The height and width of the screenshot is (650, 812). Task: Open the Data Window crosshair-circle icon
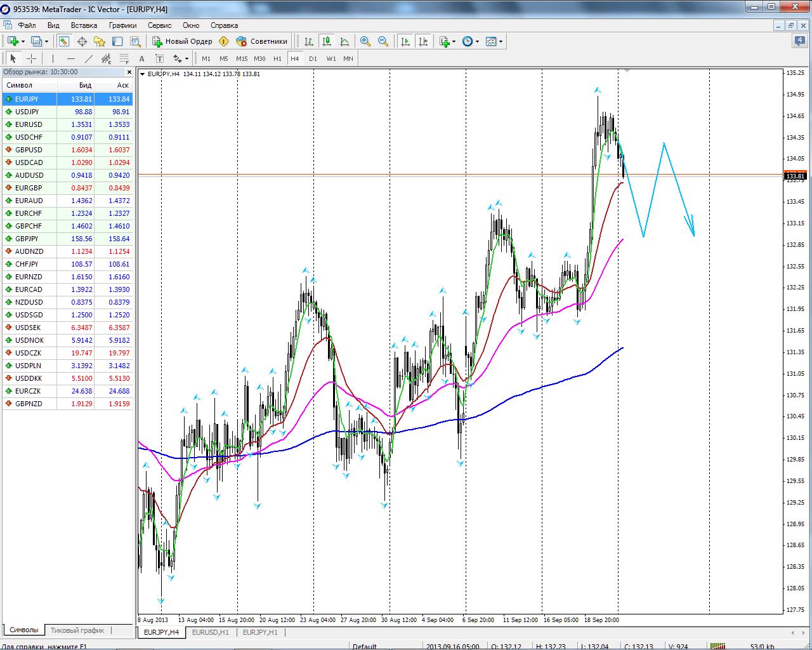click(x=82, y=41)
